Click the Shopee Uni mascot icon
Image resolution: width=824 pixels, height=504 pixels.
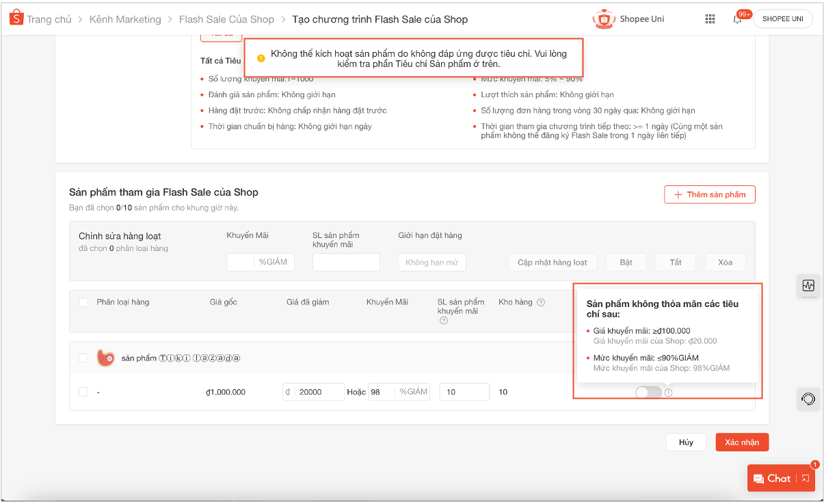(604, 18)
